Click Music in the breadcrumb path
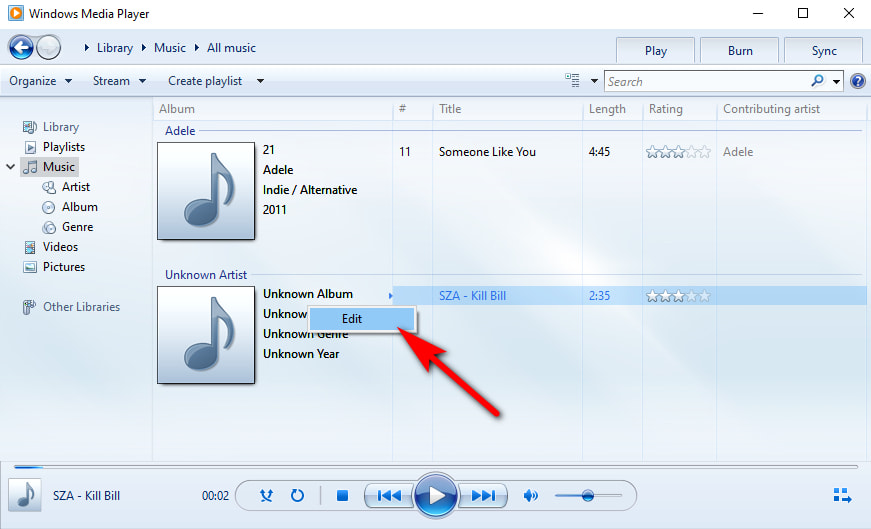Screen dimensions: 871x529 [x=169, y=48]
